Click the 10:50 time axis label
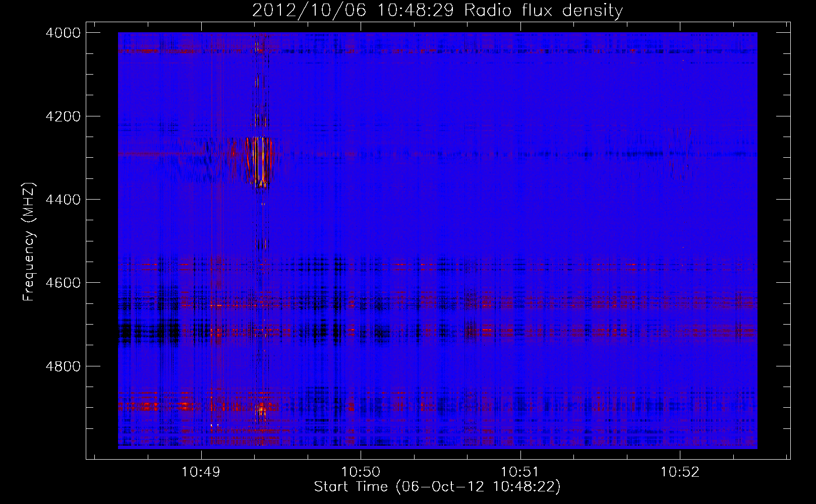 click(361, 472)
